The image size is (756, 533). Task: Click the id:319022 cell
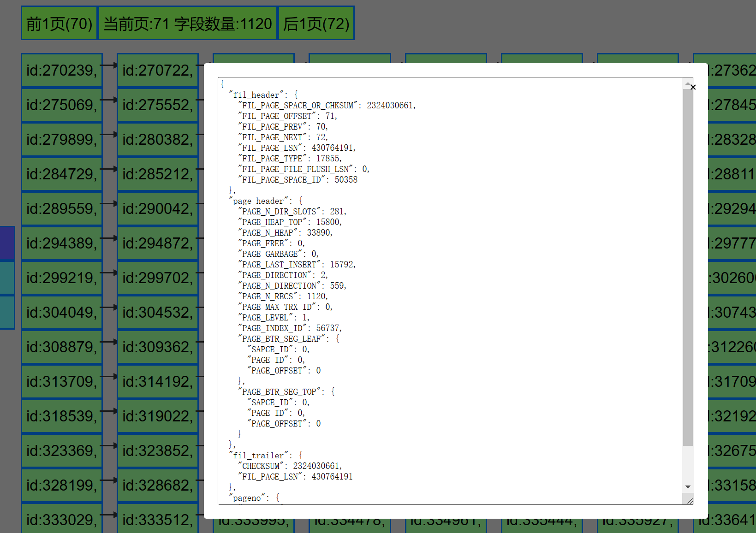click(158, 416)
